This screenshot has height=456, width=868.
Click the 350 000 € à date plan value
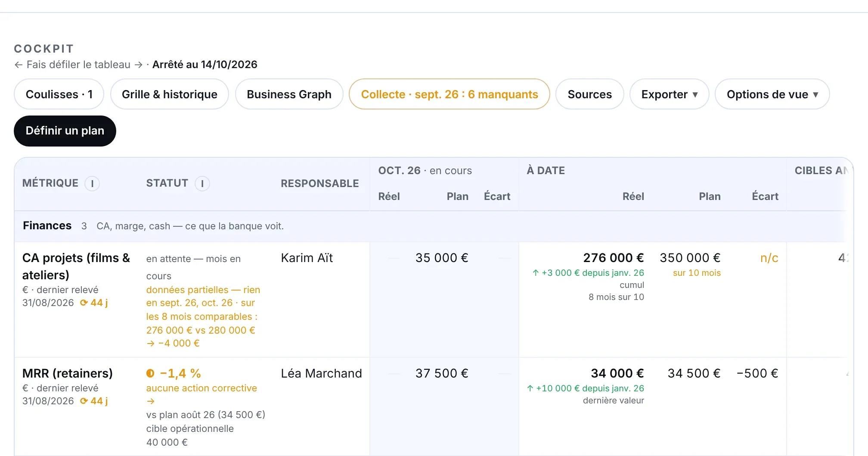point(690,258)
